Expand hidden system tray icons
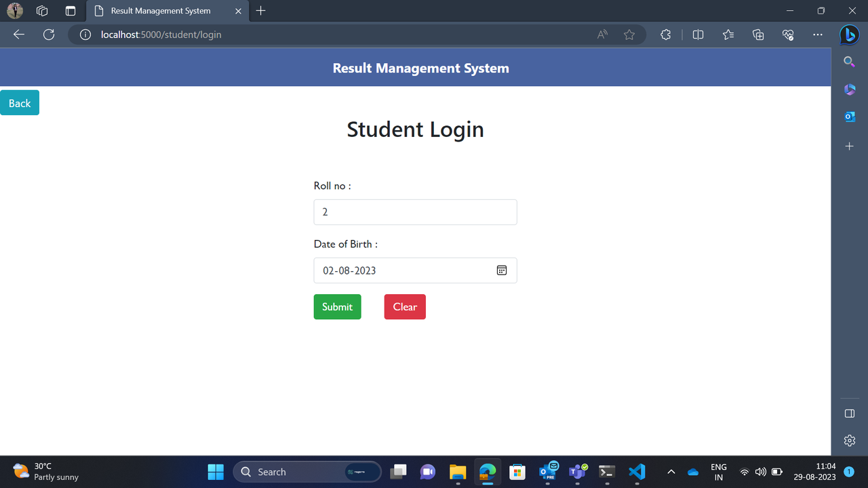 tap(671, 472)
